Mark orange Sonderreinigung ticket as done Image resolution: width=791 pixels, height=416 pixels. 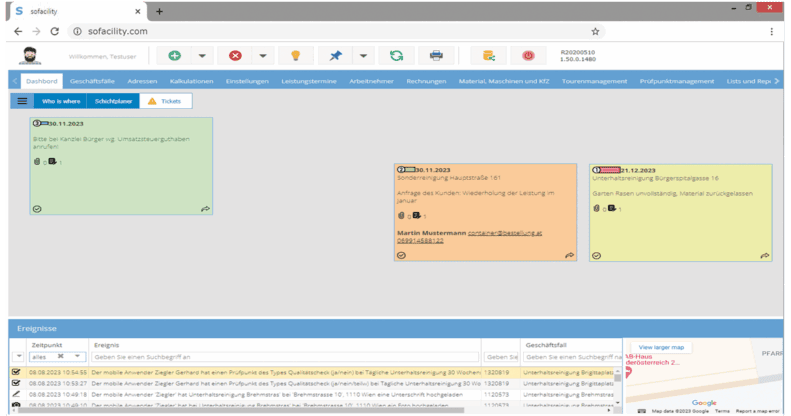[402, 255]
